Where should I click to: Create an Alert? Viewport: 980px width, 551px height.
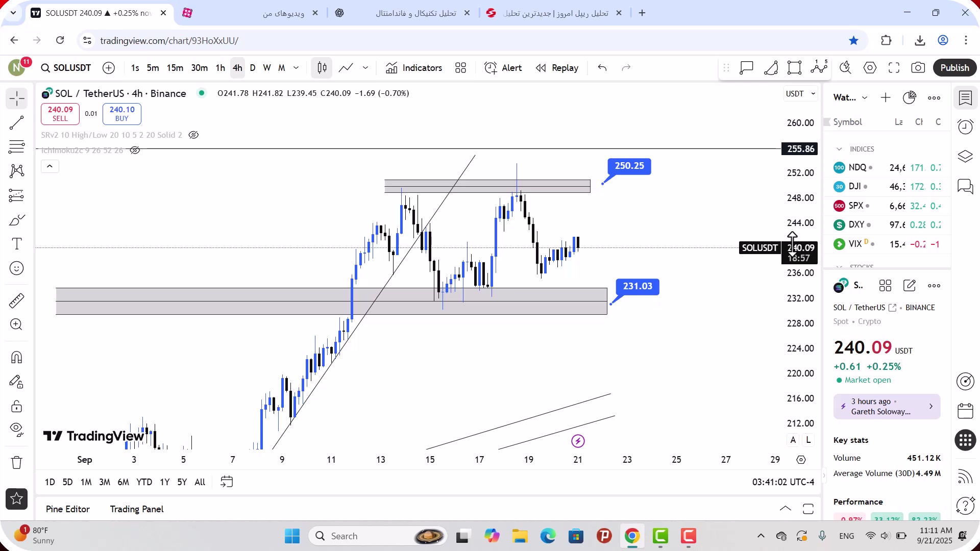tap(503, 68)
